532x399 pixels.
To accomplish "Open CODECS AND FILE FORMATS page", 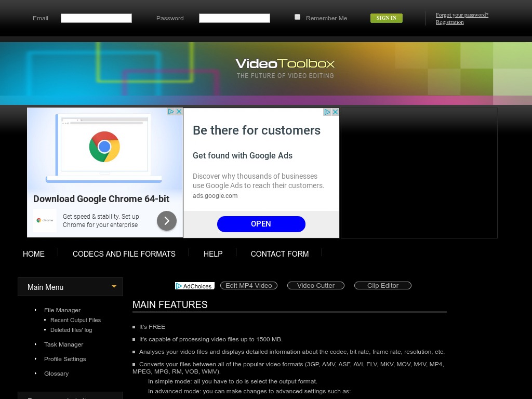I will click(124, 254).
